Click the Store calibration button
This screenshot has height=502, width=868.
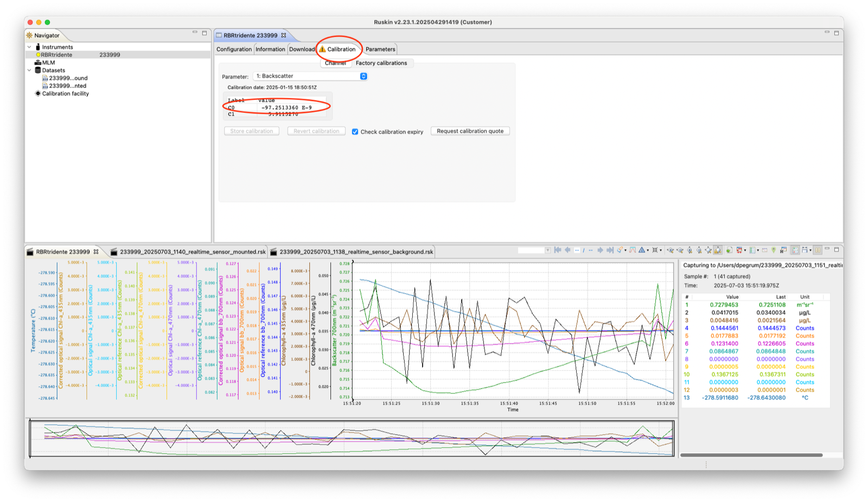252,131
